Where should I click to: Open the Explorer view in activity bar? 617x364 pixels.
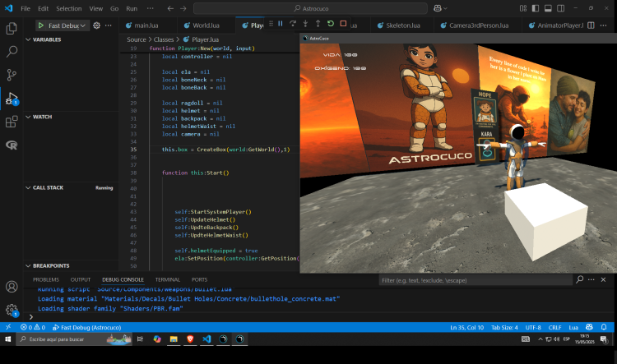pos(12,28)
